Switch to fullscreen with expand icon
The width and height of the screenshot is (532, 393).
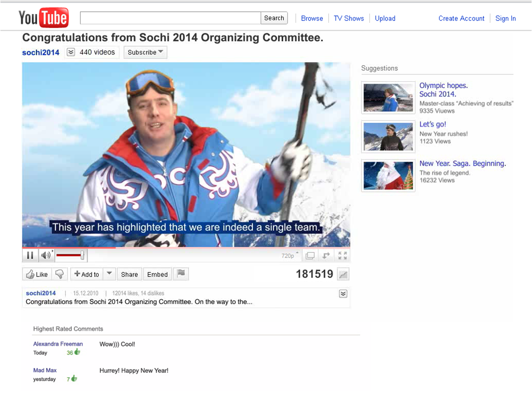click(x=343, y=256)
